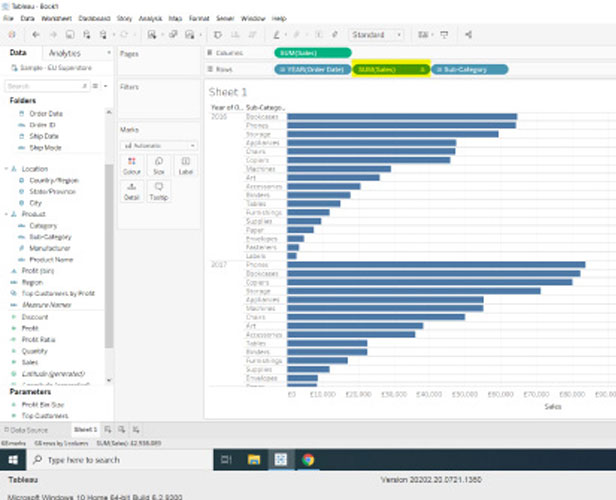Select the Profit Ratio measure
Viewport: 616px width, 500px height.
coord(38,339)
